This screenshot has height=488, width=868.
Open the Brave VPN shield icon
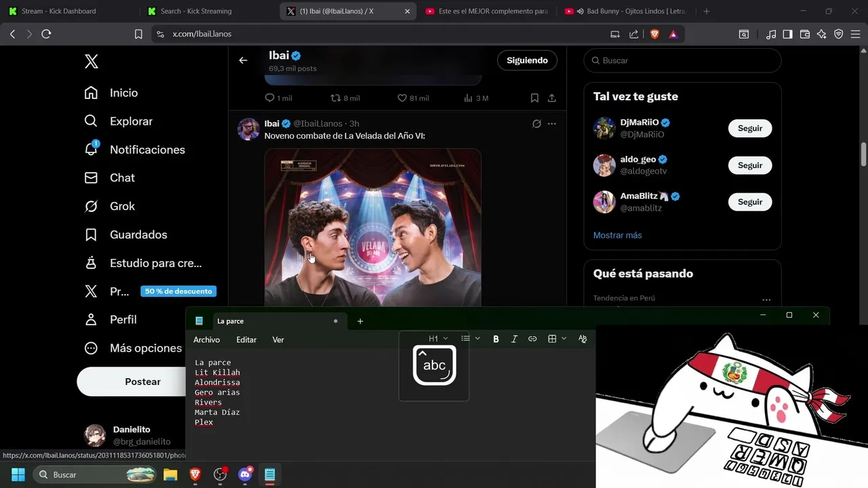click(x=839, y=34)
